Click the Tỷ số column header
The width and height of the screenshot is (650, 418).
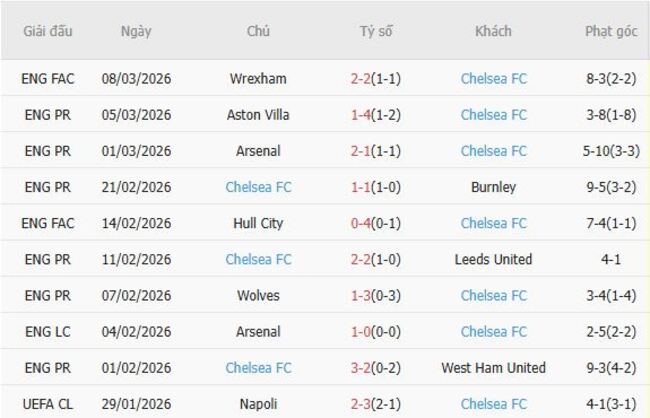click(376, 32)
